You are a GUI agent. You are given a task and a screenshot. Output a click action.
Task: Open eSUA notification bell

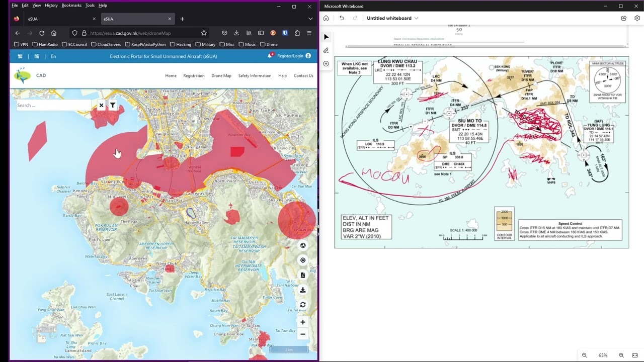click(270, 56)
